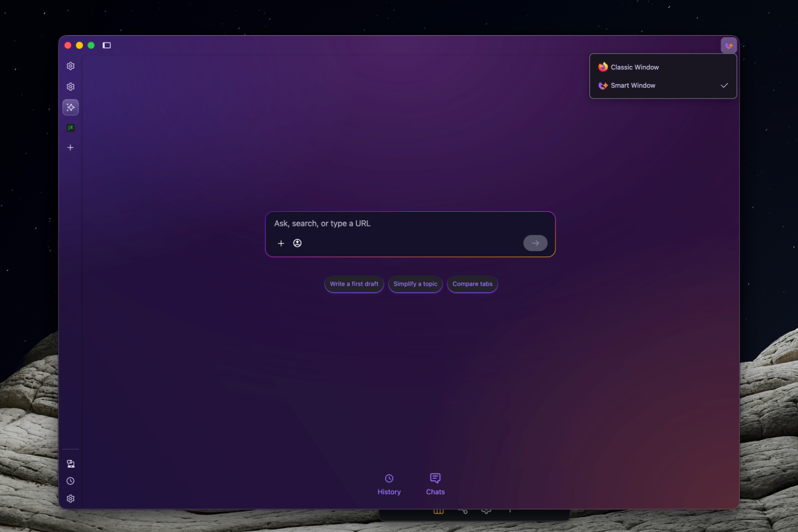
Task: Select Classic Window mode
Action: pyautogui.click(x=635, y=66)
